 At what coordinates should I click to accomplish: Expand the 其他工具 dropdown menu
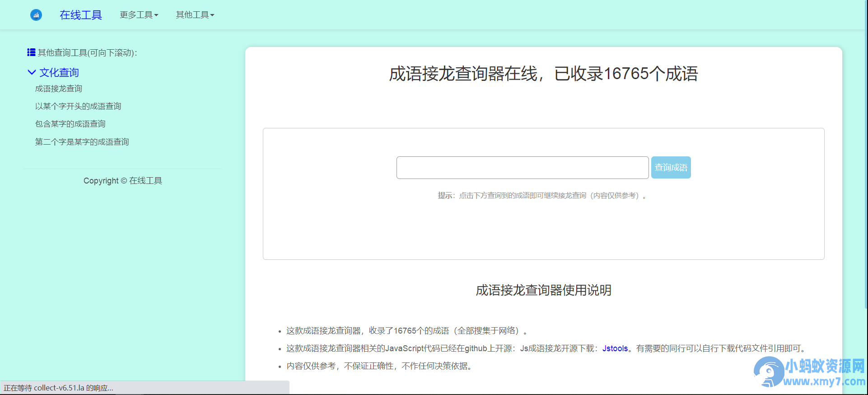tap(195, 15)
